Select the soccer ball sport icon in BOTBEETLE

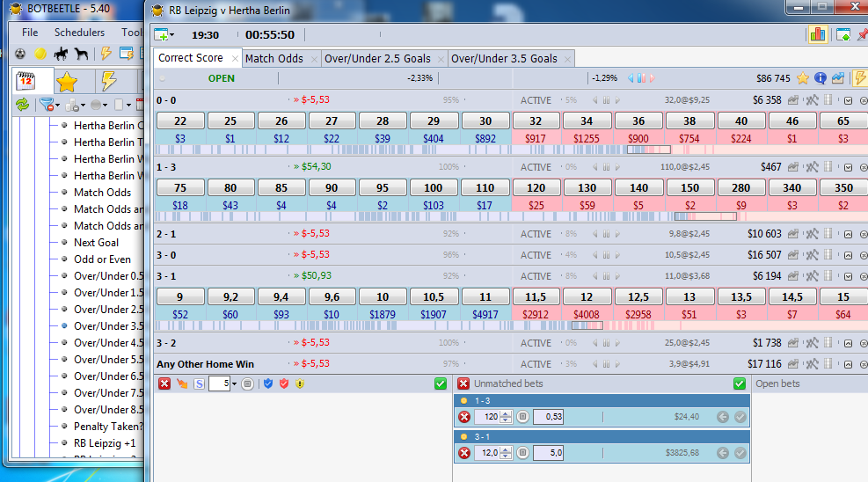coord(20,54)
